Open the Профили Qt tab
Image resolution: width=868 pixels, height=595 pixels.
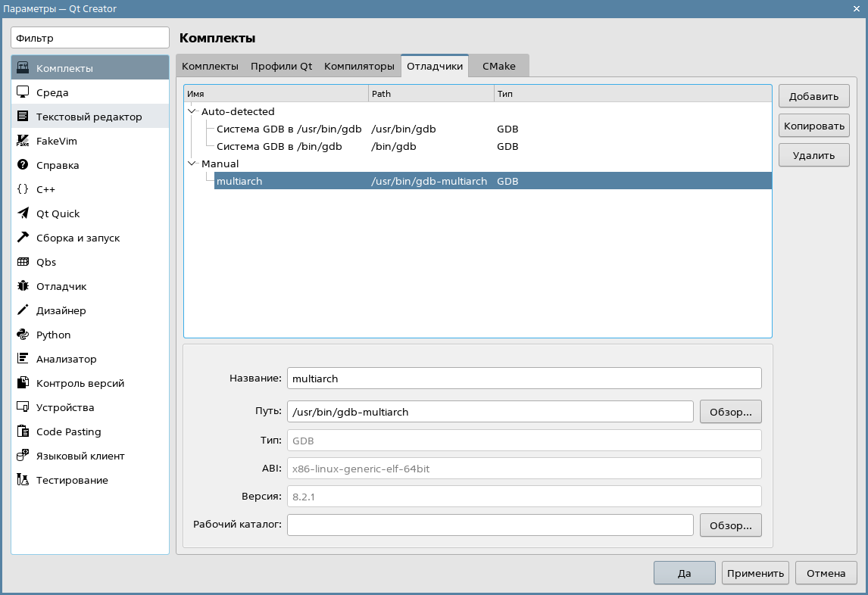[x=281, y=66]
